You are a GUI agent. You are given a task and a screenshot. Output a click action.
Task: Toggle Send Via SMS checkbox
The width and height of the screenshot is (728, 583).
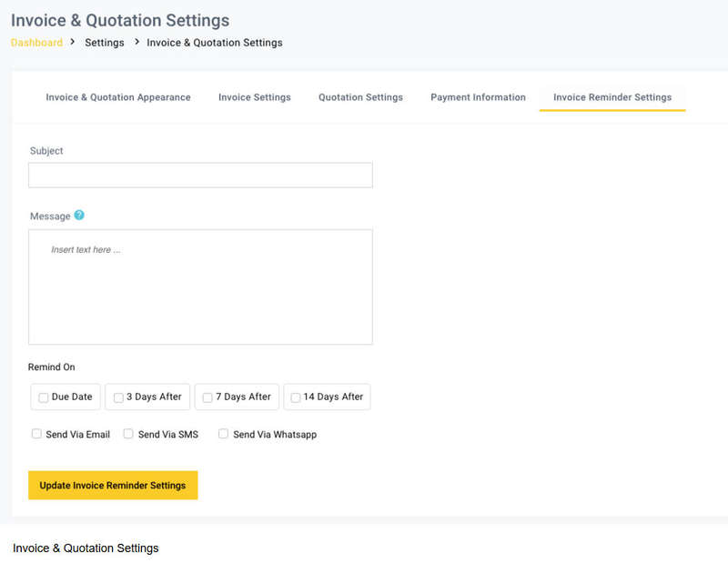tap(128, 434)
